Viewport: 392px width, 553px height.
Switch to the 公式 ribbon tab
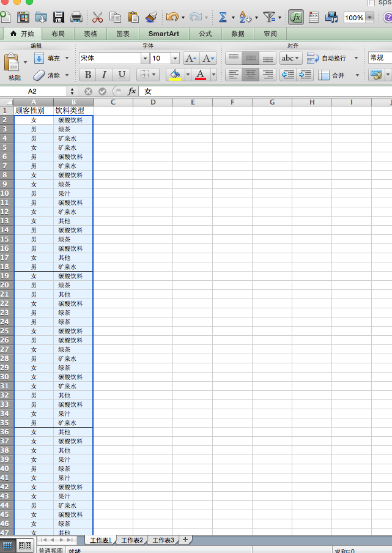tap(205, 34)
